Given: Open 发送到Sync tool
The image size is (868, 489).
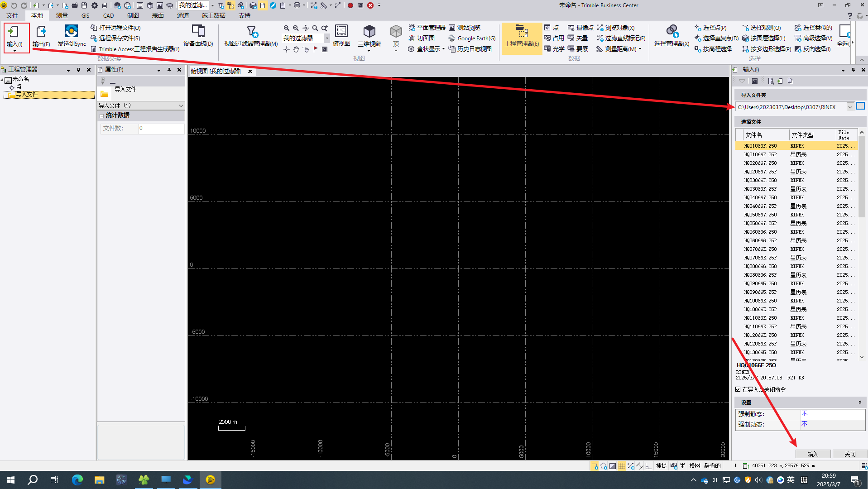Looking at the screenshot, I should tap(72, 36).
